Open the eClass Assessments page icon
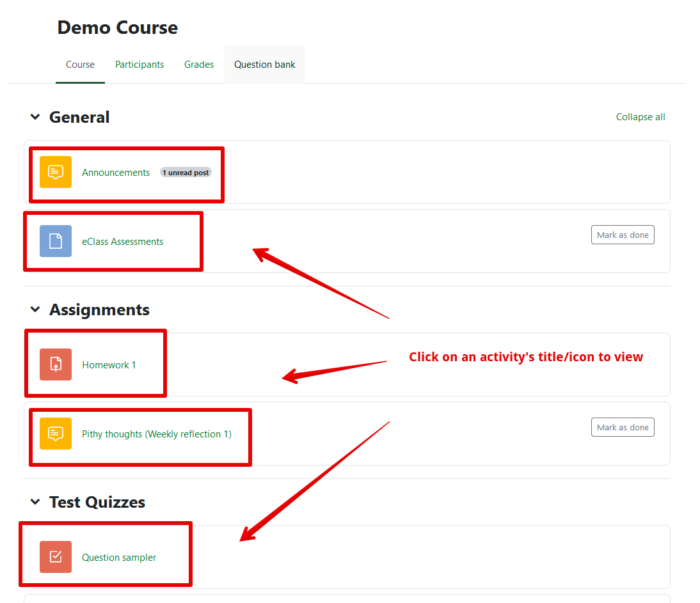This screenshot has height=603, width=700. tap(56, 241)
